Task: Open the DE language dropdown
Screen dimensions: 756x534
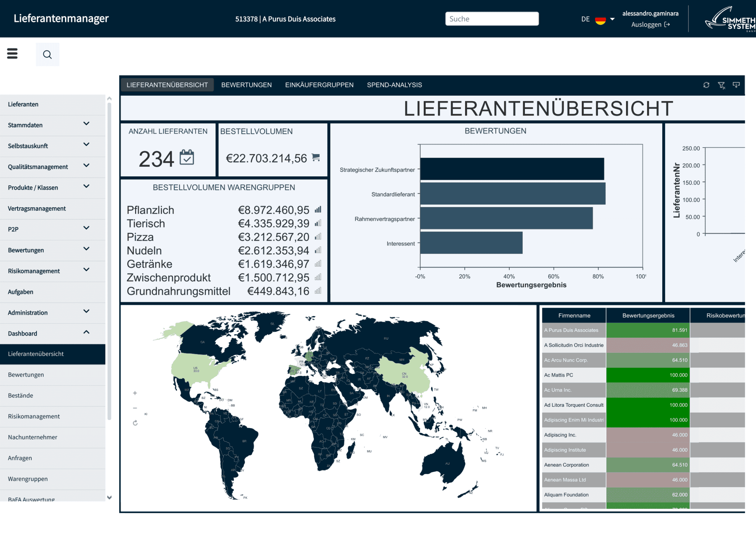Action: pyautogui.click(x=612, y=19)
